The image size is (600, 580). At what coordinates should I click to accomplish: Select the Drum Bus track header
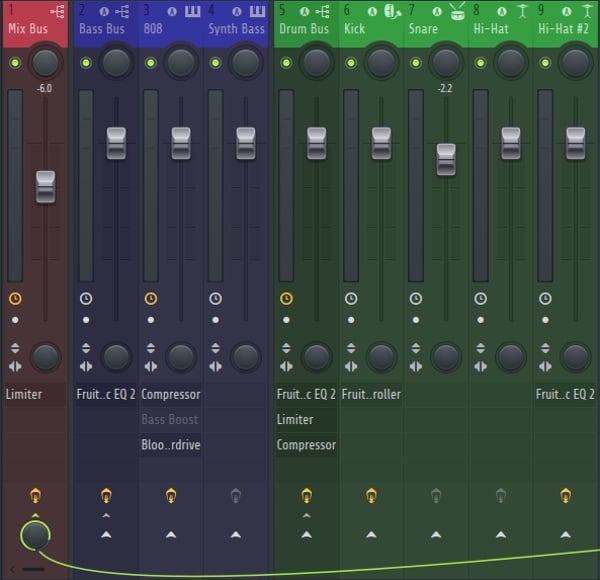coord(307,24)
